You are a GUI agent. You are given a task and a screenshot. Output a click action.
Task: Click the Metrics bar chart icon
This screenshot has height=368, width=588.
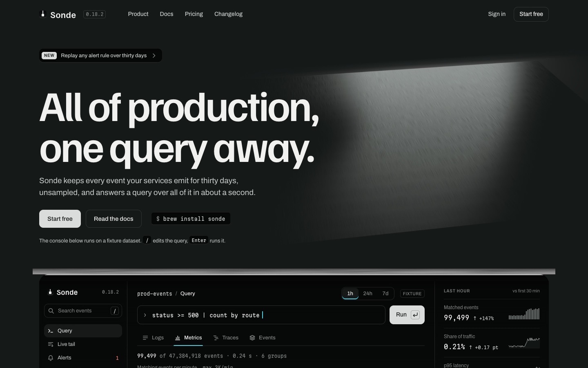(x=178, y=338)
